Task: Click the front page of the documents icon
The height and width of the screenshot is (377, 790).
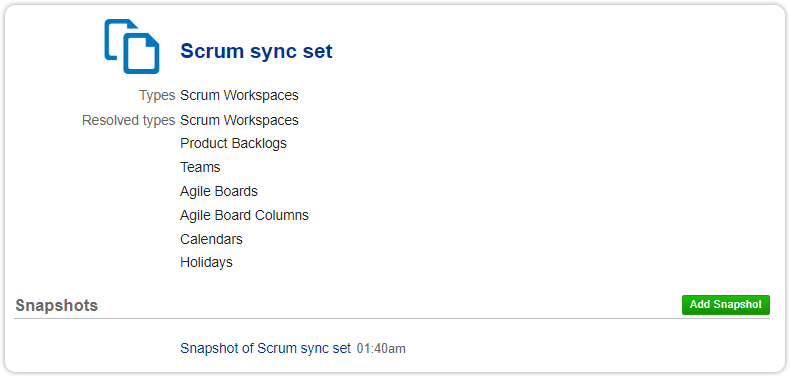Action: 142,54
